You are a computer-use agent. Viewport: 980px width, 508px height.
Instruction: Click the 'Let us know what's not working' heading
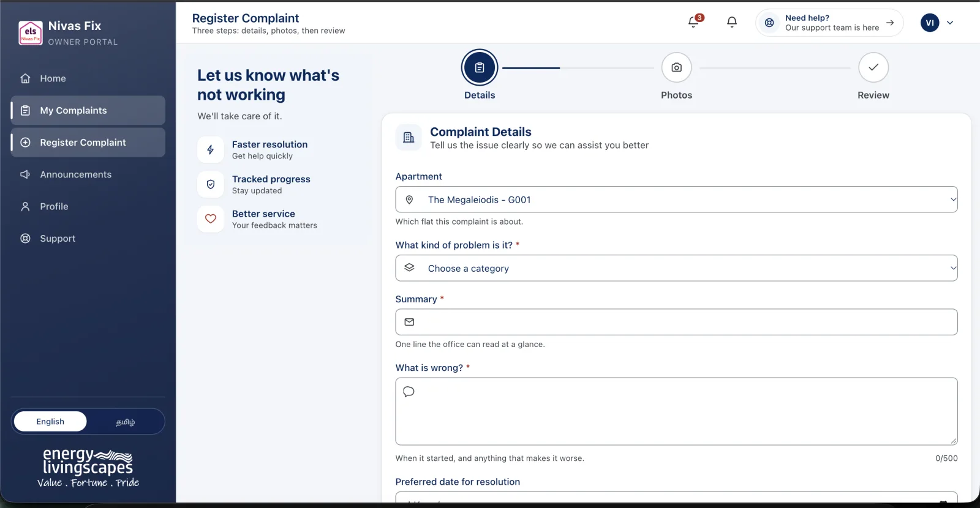[x=268, y=85]
